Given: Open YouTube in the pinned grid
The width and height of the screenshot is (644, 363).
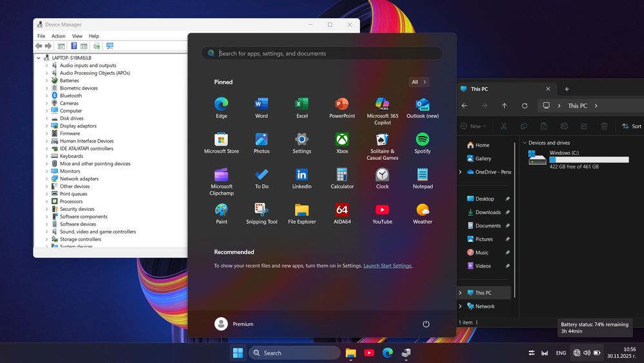Looking at the screenshot, I should pyautogui.click(x=383, y=214).
